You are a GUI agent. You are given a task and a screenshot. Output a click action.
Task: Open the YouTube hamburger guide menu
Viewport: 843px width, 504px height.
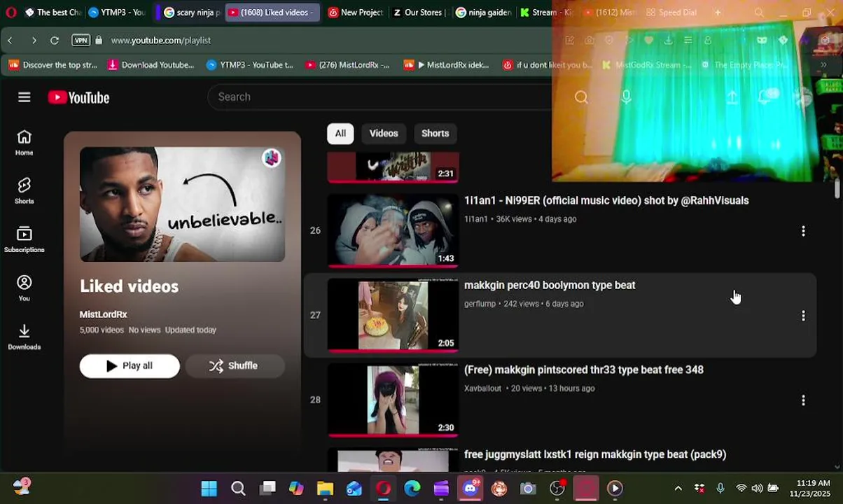pos(25,97)
